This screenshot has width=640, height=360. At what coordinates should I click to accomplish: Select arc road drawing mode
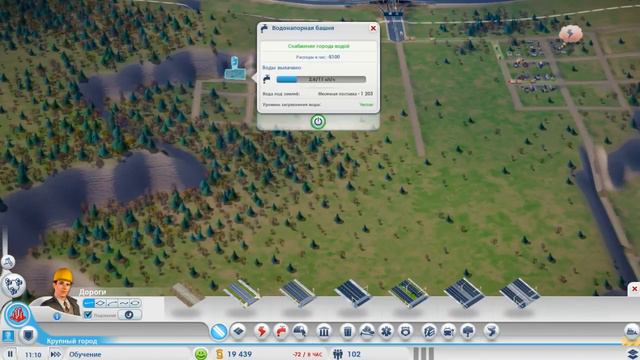click(x=112, y=303)
